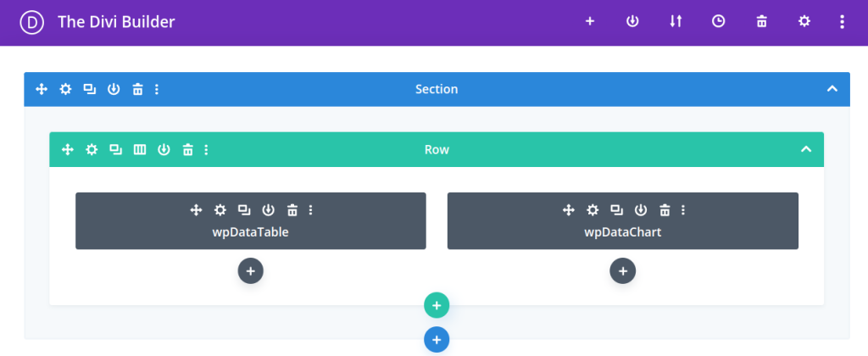Collapse the Section with its chevron
Viewport: 868px width, 356px height.
point(832,89)
